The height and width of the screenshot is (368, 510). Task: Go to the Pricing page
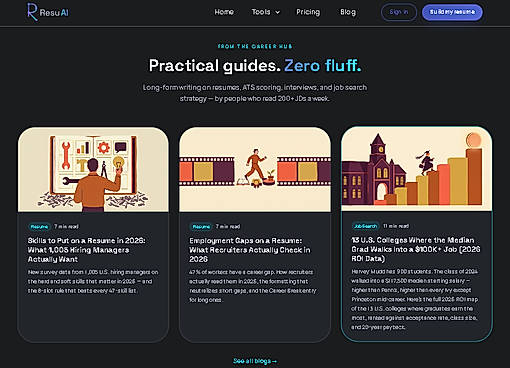308,12
